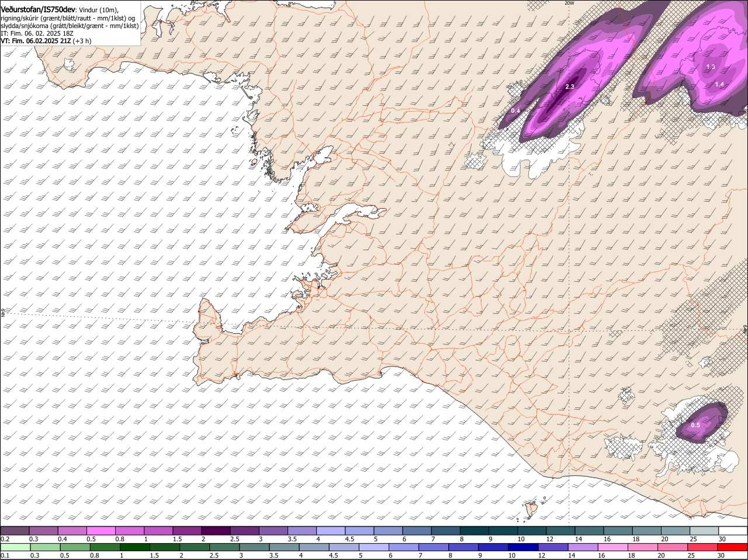748x560 pixels.
Task: Click the 0.3 swatch in the upper legend row
Action: (43, 530)
